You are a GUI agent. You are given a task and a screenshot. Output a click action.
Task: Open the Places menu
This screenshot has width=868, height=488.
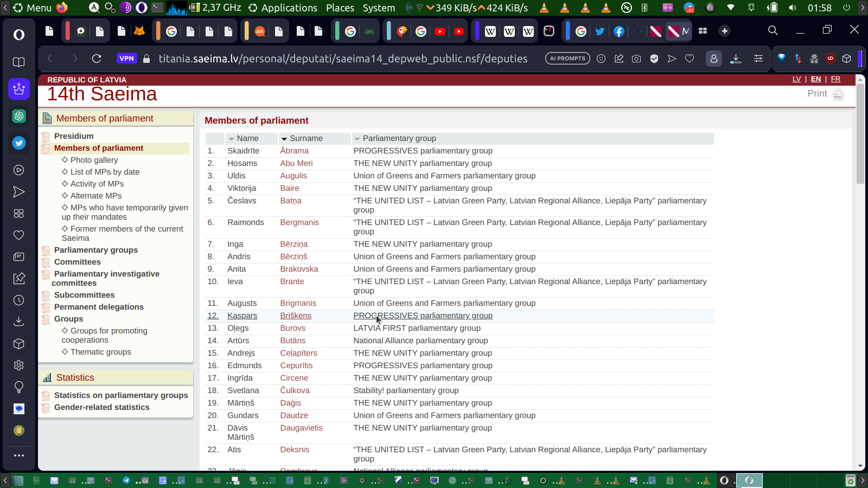tap(340, 8)
